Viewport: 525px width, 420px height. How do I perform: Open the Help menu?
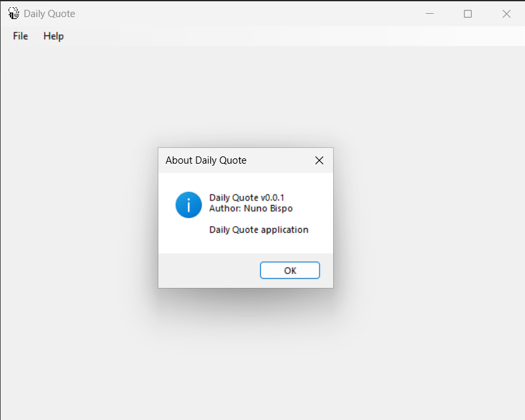point(54,36)
